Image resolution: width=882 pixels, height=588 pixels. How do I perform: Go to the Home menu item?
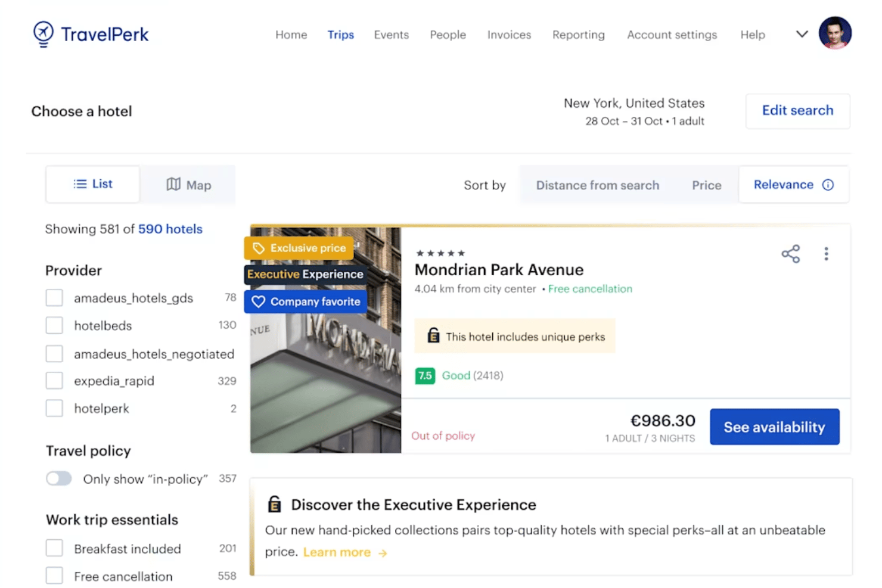(291, 35)
